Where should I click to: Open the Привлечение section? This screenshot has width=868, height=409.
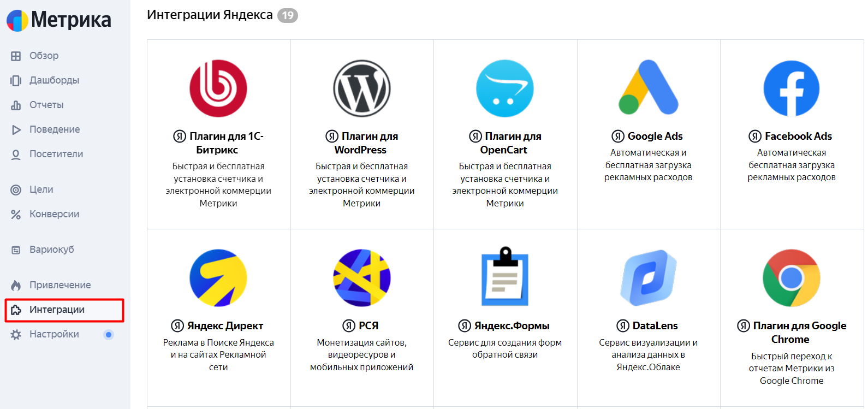(x=60, y=285)
